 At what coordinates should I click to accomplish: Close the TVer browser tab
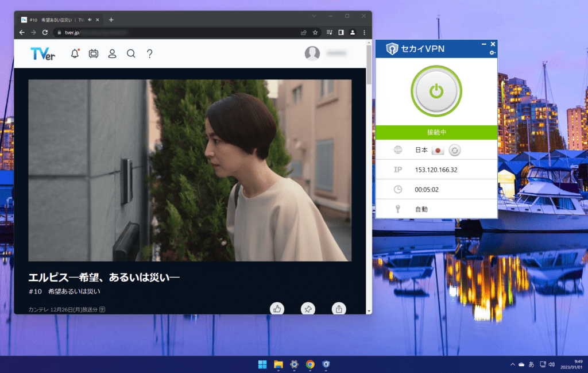[x=98, y=20]
